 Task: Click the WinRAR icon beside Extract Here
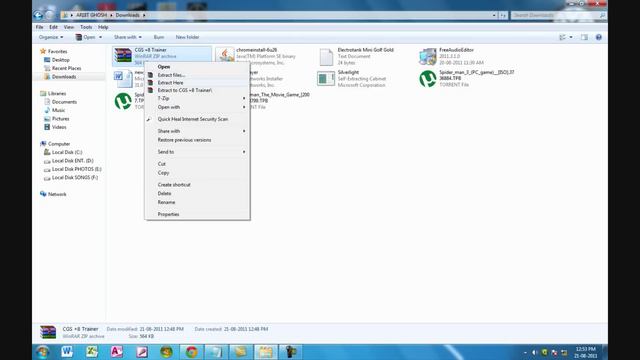[x=150, y=82]
